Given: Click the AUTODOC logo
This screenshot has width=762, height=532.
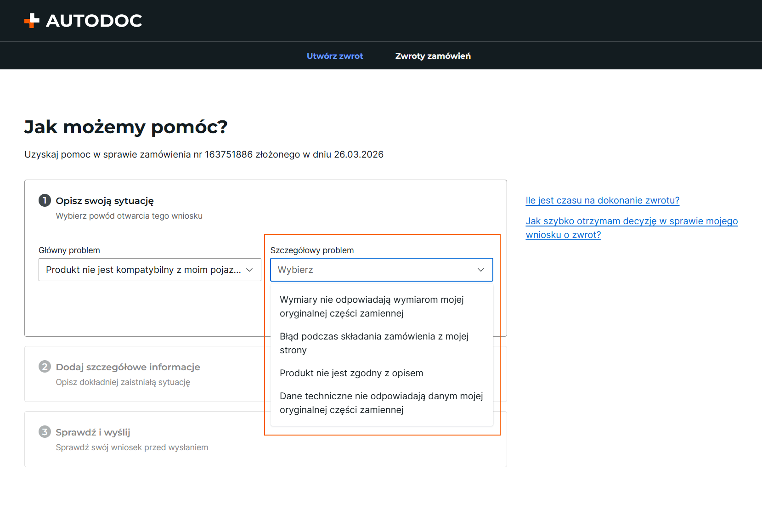Looking at the screenshot, I should click(x=83, y=21).
